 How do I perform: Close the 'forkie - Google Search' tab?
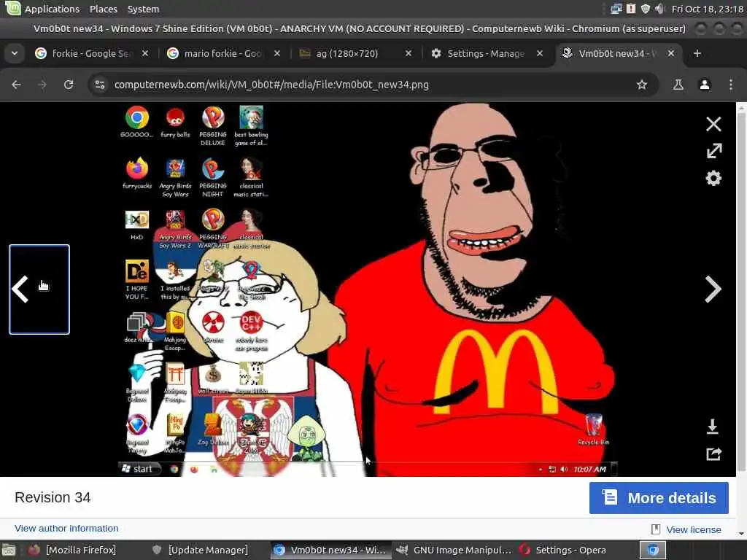coord(145,53)
